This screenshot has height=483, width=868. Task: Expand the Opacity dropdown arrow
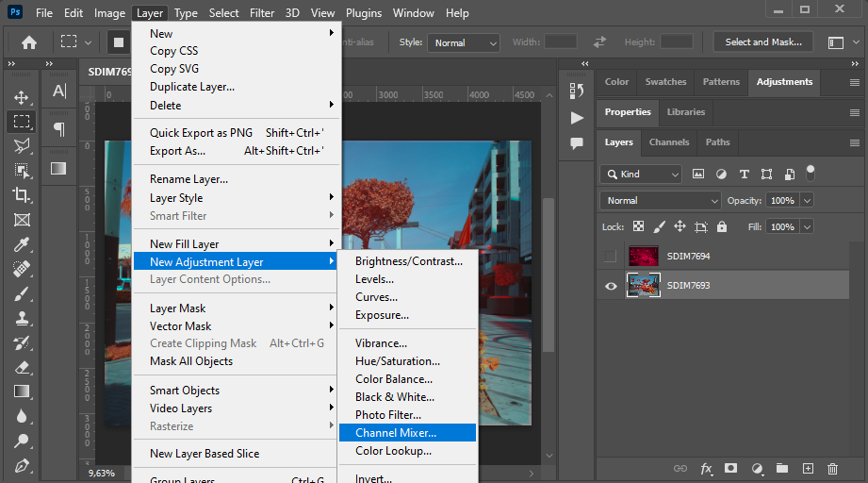coord(807,201)
